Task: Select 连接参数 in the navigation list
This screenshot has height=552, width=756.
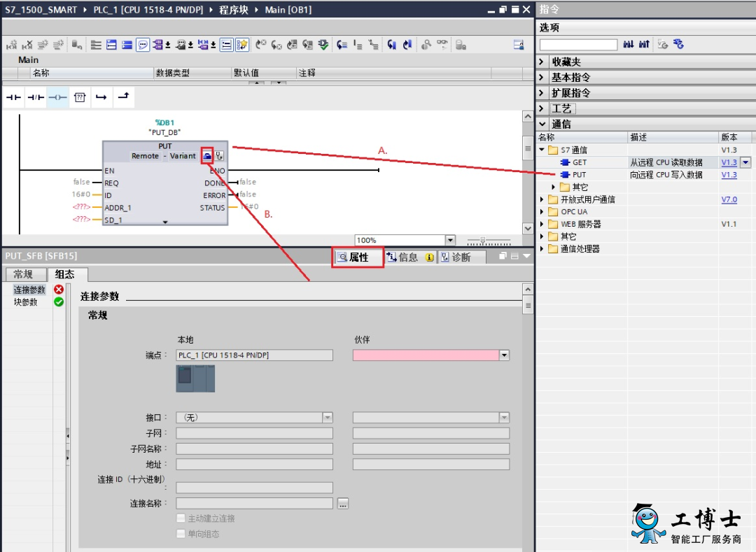Action: click(x=29, y=290)
